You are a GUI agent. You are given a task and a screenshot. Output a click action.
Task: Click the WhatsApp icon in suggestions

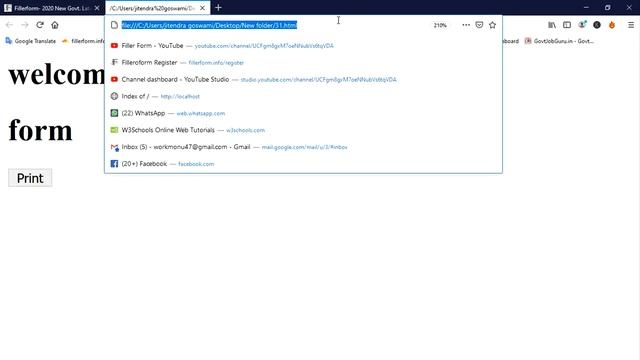114,113
